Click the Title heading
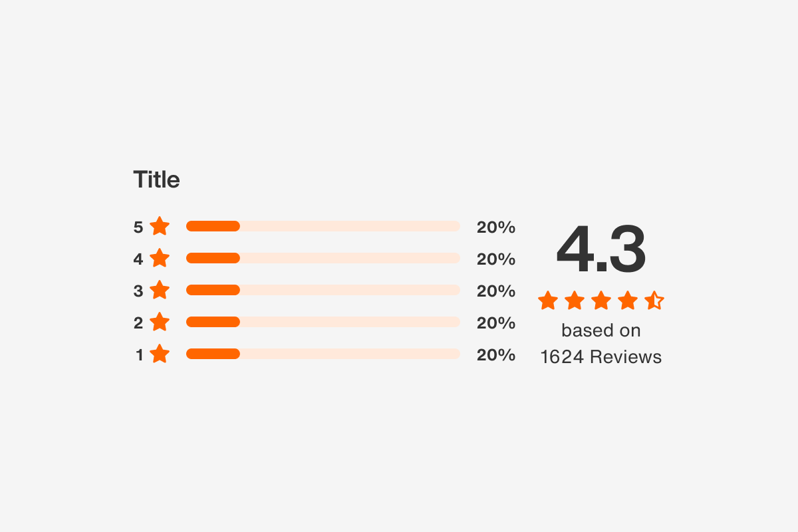The image size is (798, 532). pos(156,180)
